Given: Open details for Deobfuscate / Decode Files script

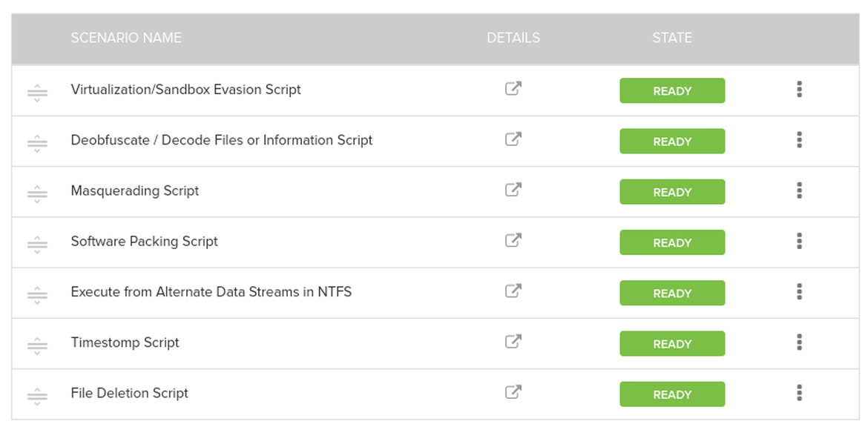Looking at the screenshot, I should 513,139.
